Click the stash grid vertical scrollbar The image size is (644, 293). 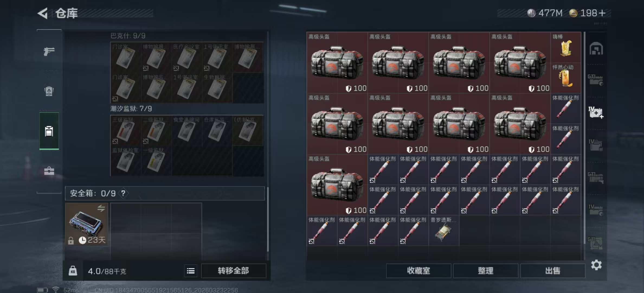(x=584, y=138)
